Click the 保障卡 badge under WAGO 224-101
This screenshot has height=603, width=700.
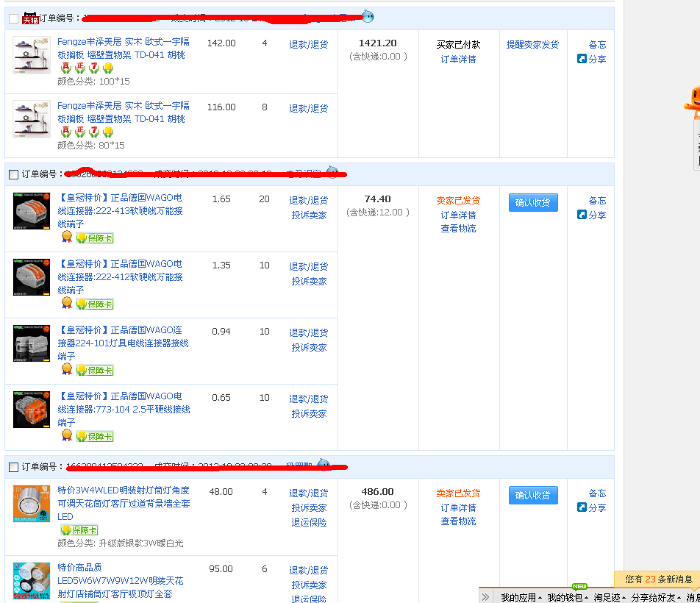[95, 370]
